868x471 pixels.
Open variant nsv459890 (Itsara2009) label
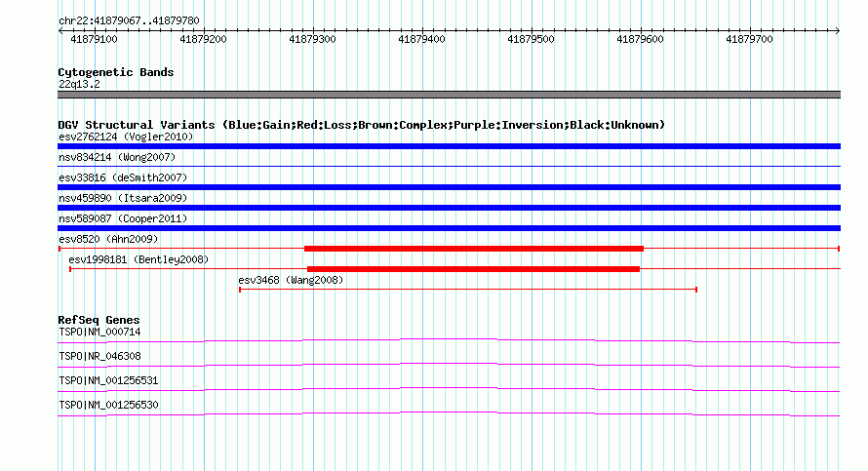(123, 198)
